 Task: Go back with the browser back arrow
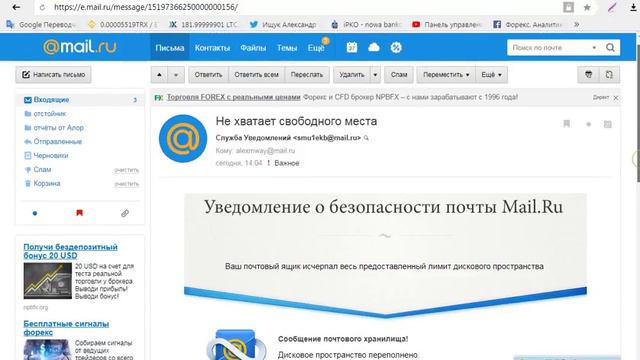pos(16,7)
